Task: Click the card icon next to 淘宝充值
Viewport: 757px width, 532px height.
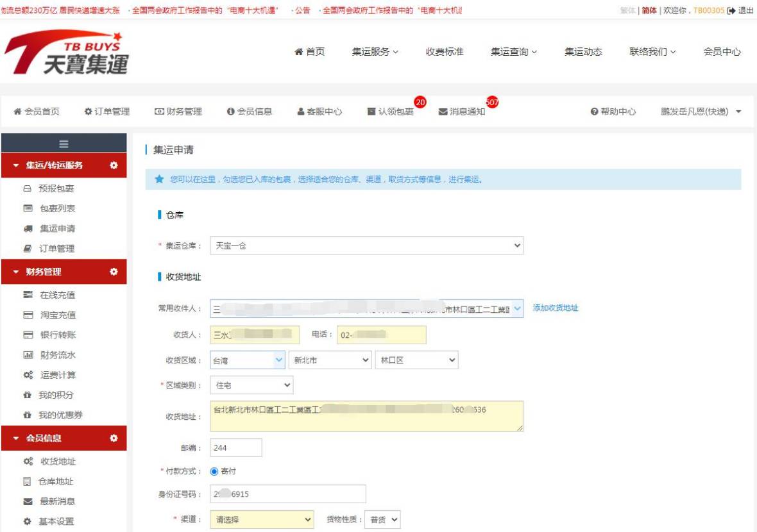Action: click(28, 315)
